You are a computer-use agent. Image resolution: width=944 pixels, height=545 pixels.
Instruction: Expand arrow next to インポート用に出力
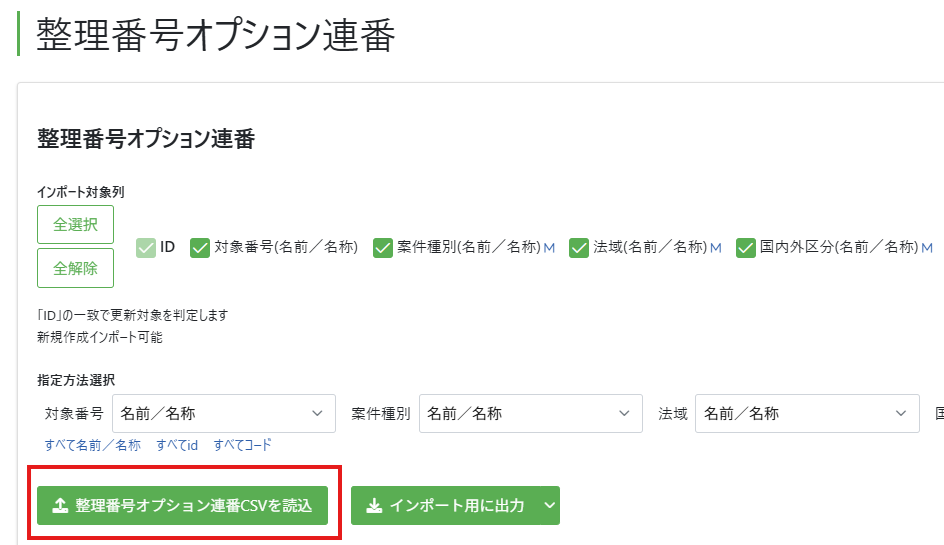pos(550,505)
